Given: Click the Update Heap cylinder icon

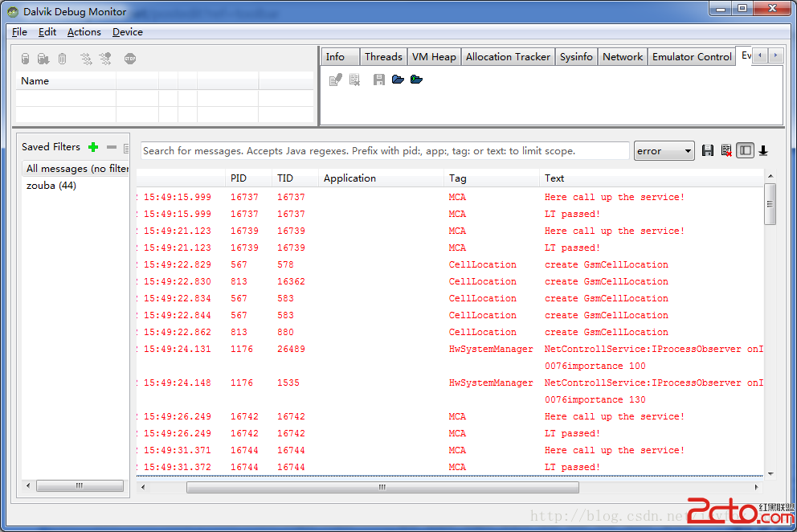Looking at the screenshot, I should point(25,59).
